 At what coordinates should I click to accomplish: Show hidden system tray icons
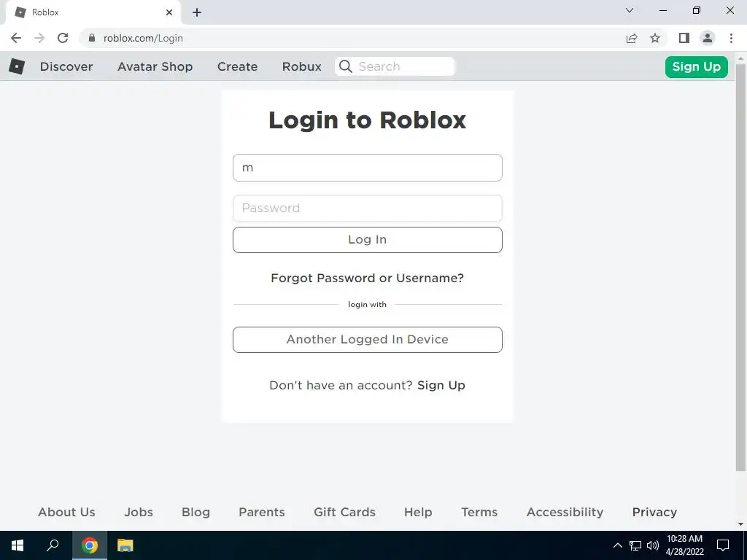(x=617, y=545)
